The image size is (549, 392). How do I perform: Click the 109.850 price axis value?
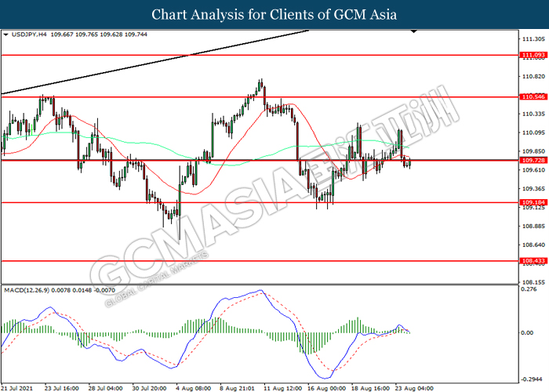click(x=533, y=151)
